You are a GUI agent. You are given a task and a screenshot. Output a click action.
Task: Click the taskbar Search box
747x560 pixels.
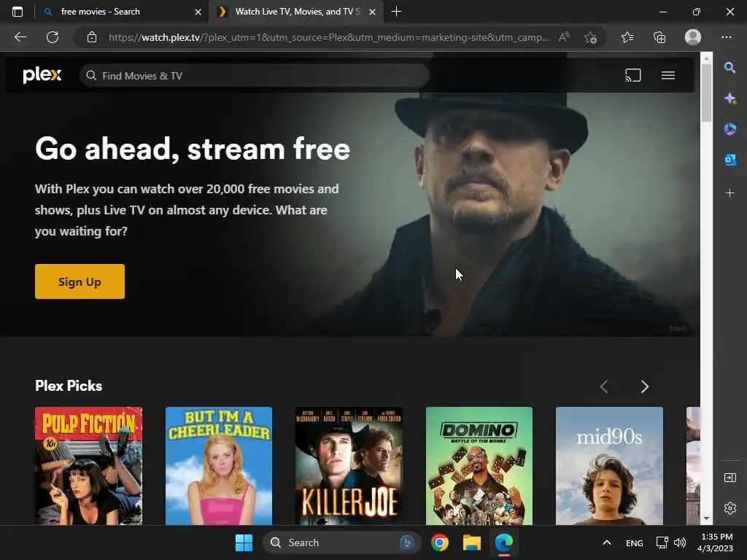[x=341, y=542]
